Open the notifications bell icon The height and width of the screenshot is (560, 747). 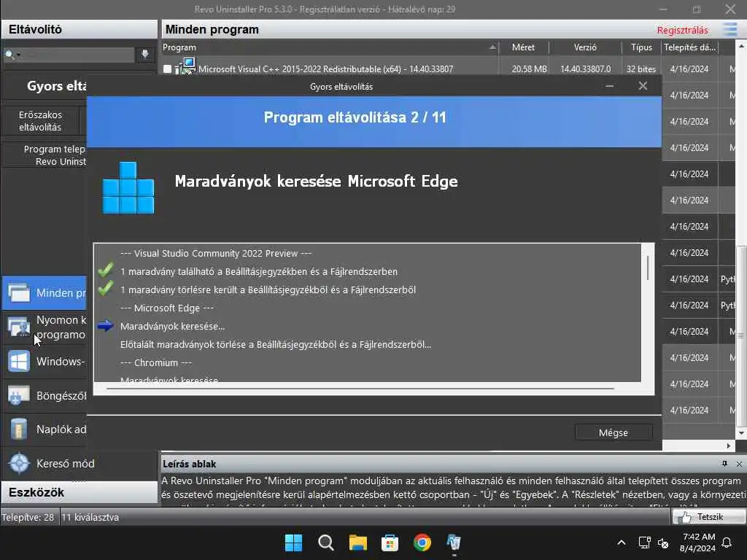(x=727, y=542)
